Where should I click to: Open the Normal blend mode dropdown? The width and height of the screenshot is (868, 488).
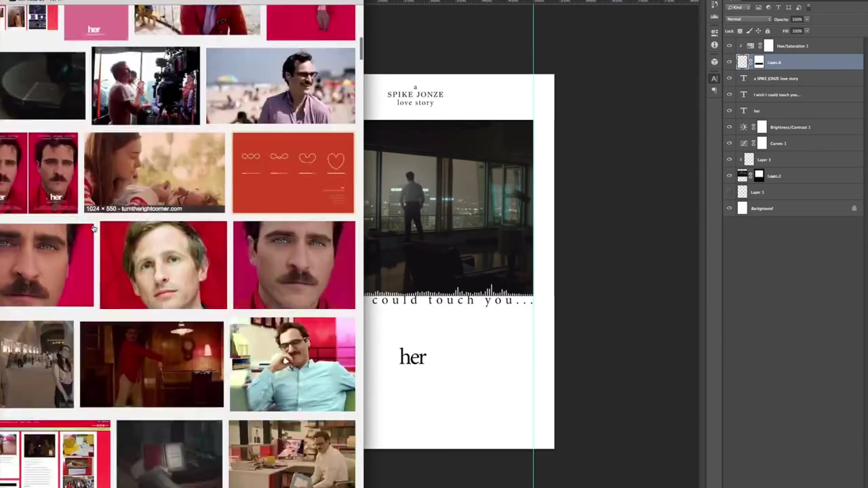click(x=749, y=19)
